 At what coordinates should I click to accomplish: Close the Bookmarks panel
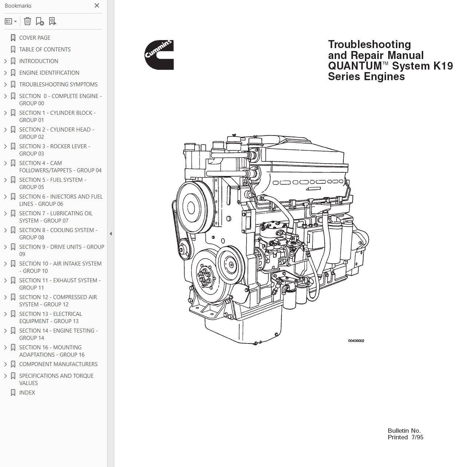click(x=97, y=5)
